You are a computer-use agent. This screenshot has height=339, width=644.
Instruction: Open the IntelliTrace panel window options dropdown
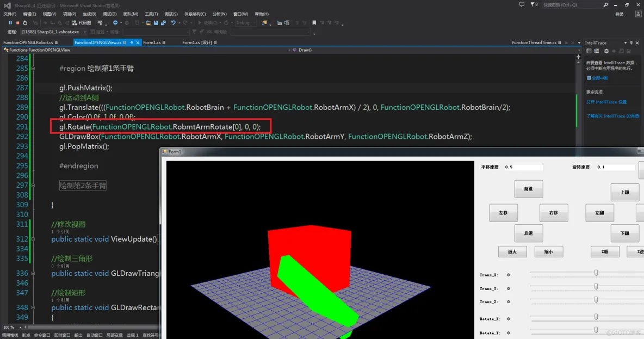pyautogui.click(x=626, y=43)
